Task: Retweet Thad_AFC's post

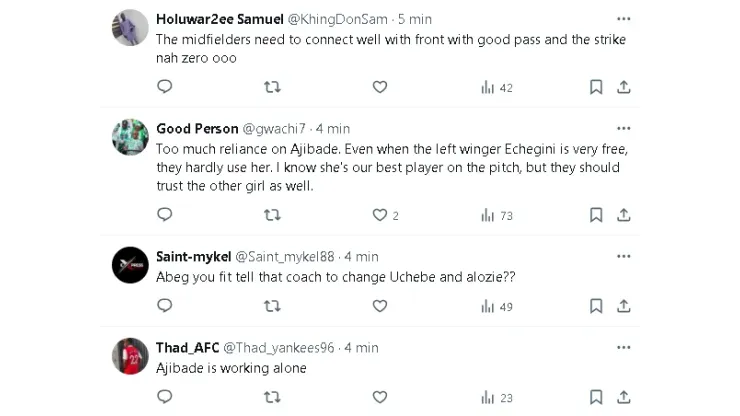Action: tap(271, 397)
